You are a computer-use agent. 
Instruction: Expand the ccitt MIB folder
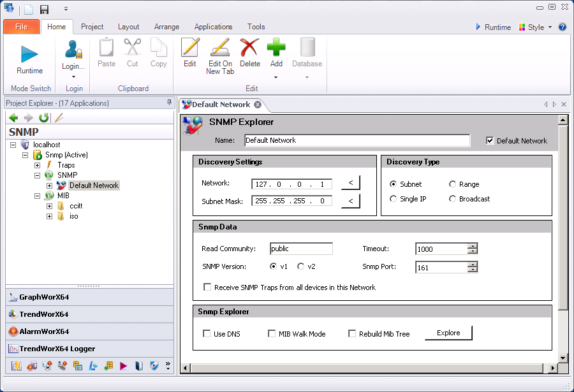tap(49, 206)
